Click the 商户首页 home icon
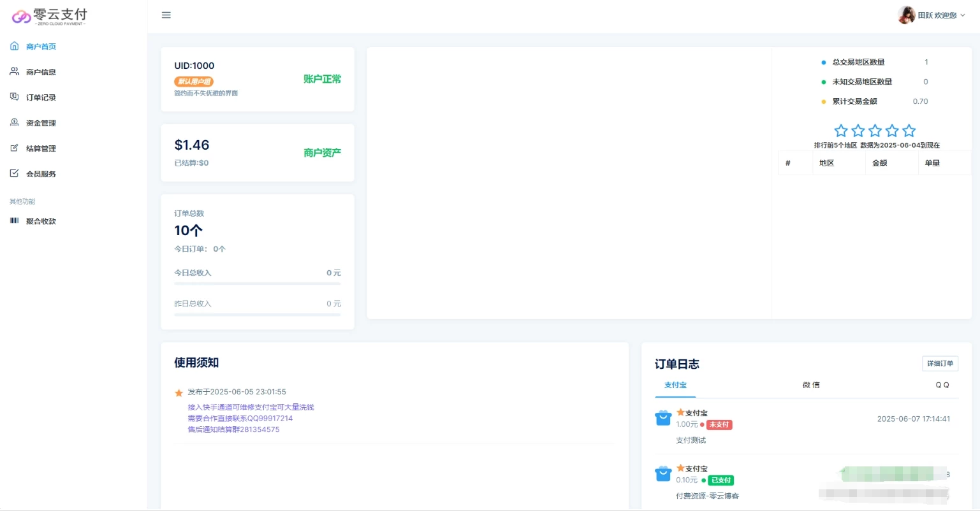 [x=14, y=46]
